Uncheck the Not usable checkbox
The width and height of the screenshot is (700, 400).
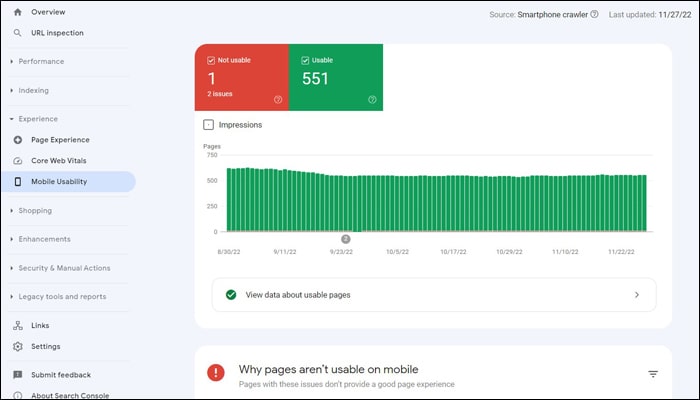[x=211, y=60]
